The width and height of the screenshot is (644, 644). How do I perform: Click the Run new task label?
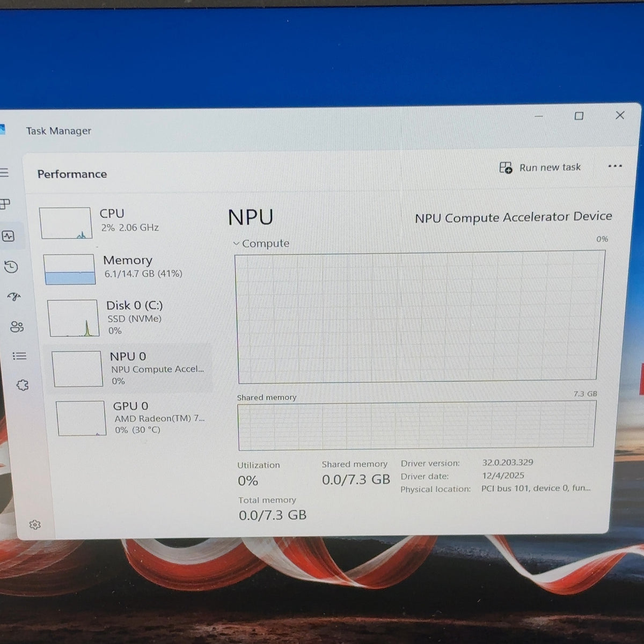[550, 167]
